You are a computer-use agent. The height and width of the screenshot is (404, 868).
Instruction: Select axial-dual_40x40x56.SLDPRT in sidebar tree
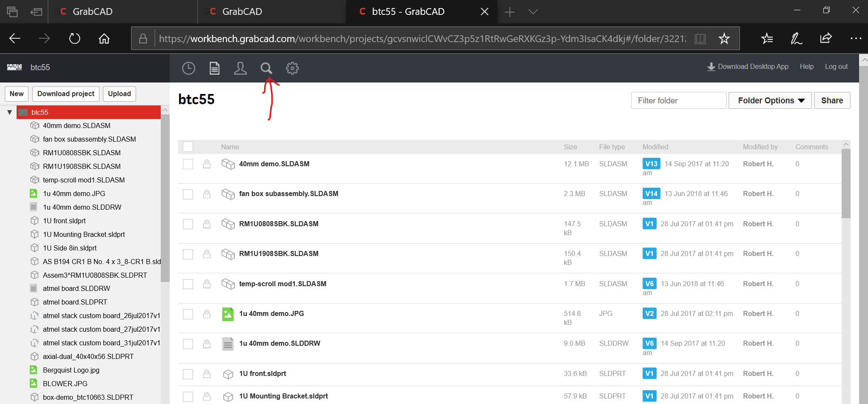pos(88,356)
